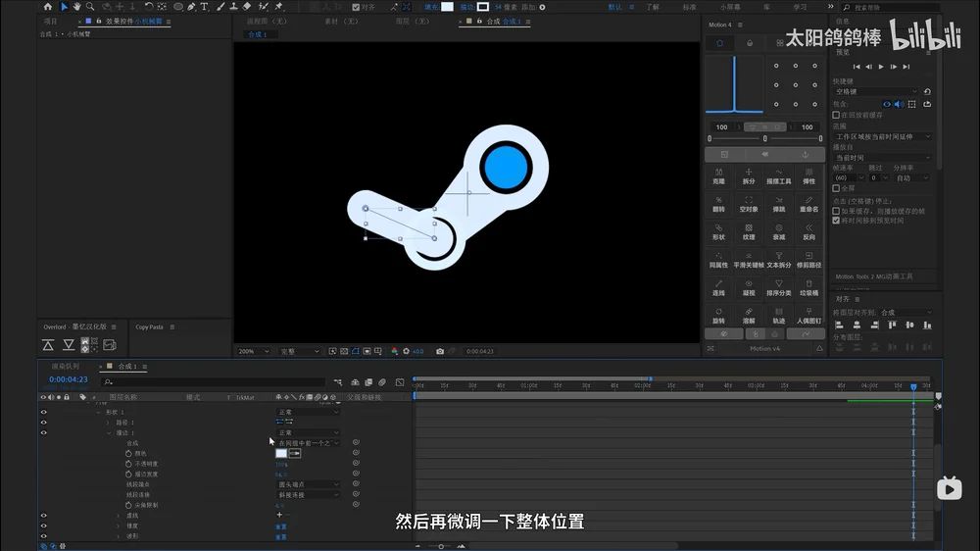Click the Motion 4 拆分 tool
Viewport: 980px width, 551px height.
point(749,176)
